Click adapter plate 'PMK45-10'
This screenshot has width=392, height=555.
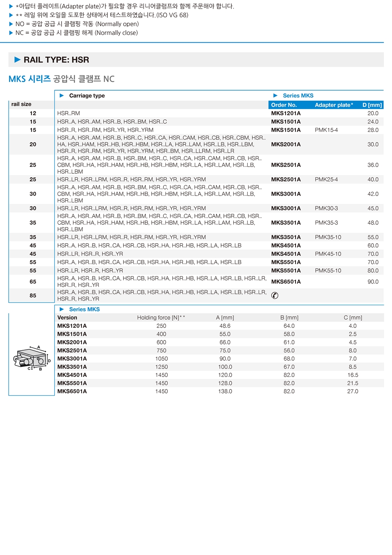(328, 254)
